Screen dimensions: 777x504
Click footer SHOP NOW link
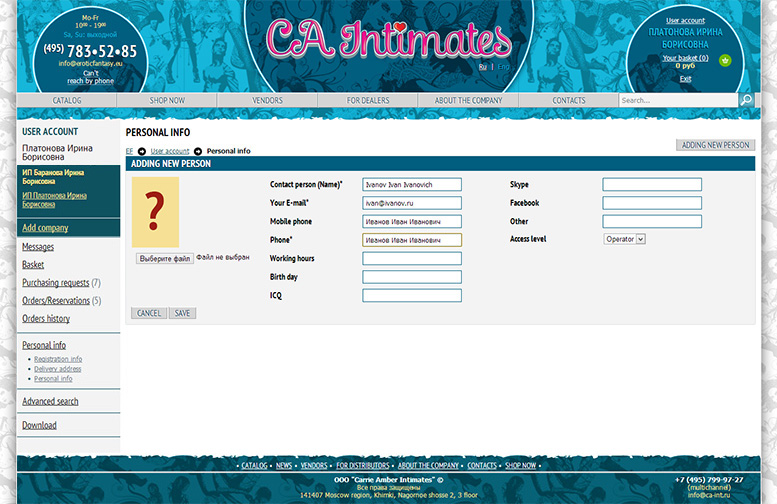pos(520,465)
